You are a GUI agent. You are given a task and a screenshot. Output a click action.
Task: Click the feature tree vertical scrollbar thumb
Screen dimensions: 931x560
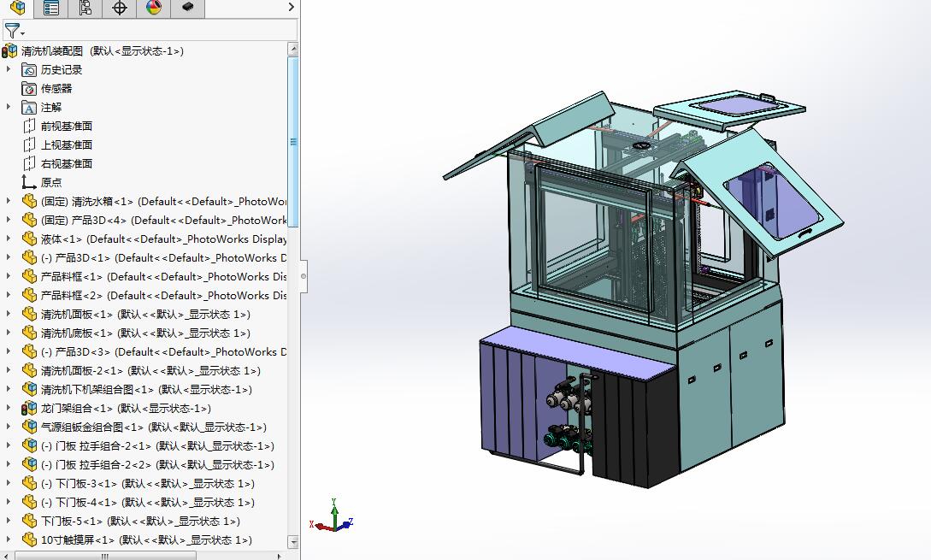click(292, 141)
